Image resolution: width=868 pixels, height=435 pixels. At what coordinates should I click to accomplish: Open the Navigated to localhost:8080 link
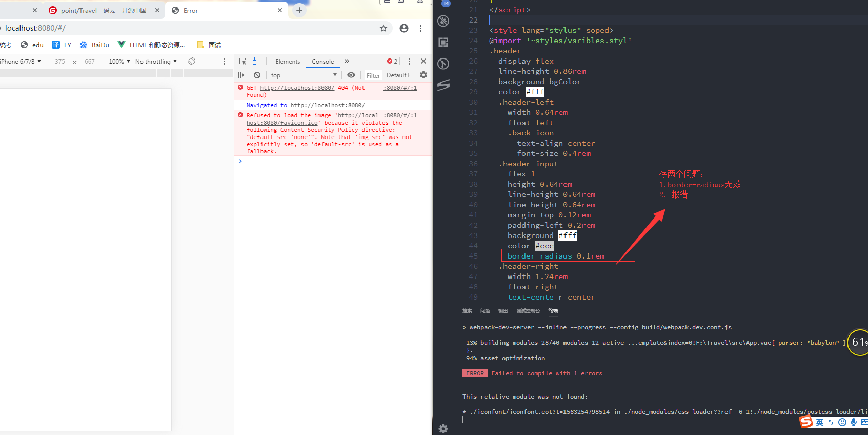328,105
